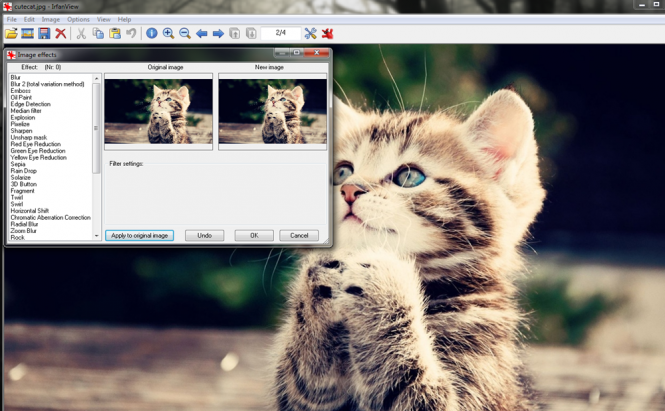
Task: Select the Sepia effect
Action: pyautogui.click(x=18, y=164)
